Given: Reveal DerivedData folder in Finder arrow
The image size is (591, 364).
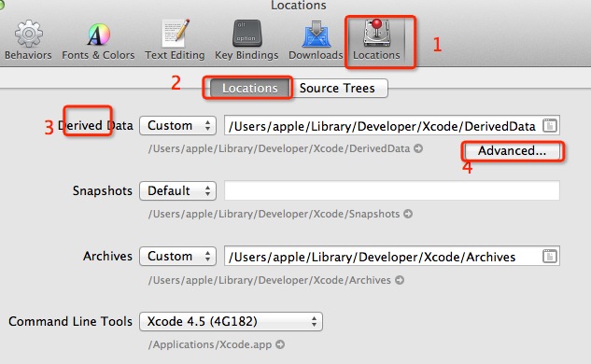Looking at the screenshot, I should [x=418, y=148].
